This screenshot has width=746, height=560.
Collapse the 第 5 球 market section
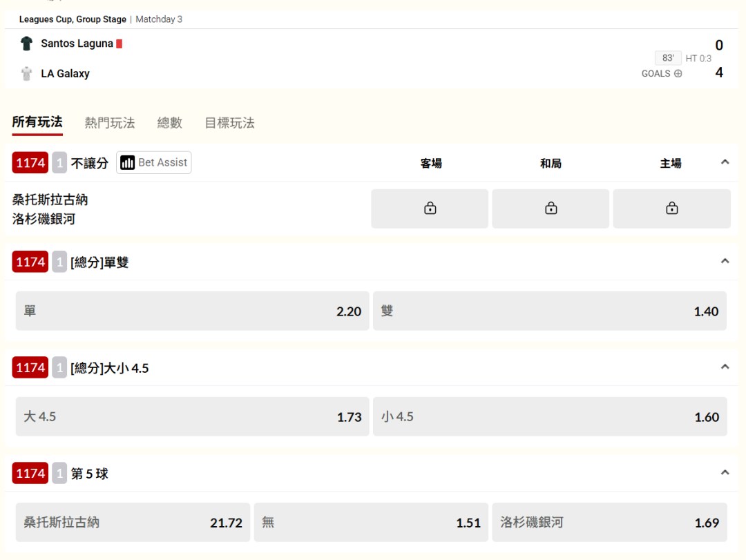[725, 472]
